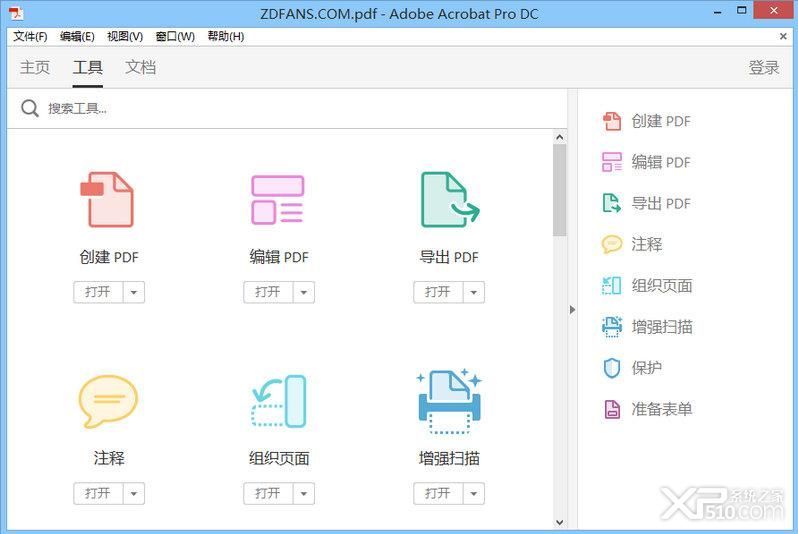Click the 增强扫描 label in sidebar
This screenshot has width=798, height=534.
[x=662, y=327]
